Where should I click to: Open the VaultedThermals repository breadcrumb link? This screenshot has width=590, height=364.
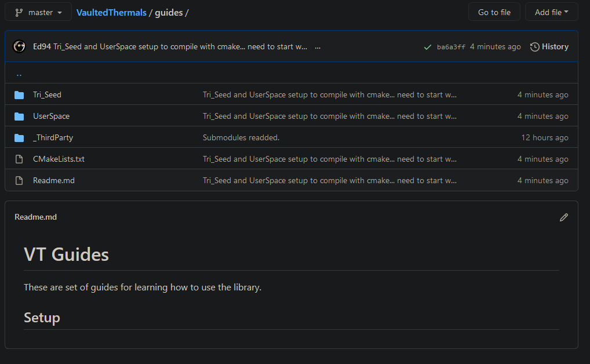tap(111, 12)
